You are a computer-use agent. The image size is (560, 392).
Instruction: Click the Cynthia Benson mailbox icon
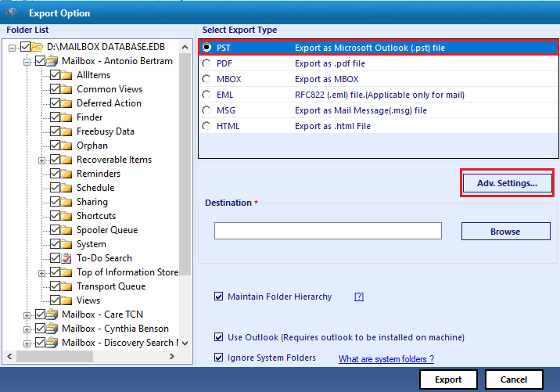53,329
